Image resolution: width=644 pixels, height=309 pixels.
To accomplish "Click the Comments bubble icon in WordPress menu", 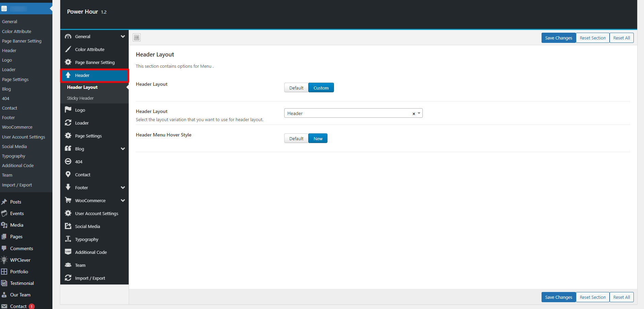I will 4,248.
